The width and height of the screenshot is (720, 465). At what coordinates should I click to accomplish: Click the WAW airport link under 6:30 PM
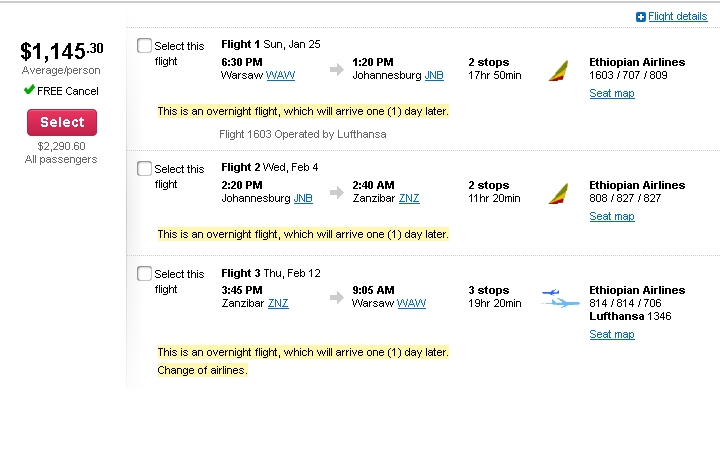pos(280,75)
